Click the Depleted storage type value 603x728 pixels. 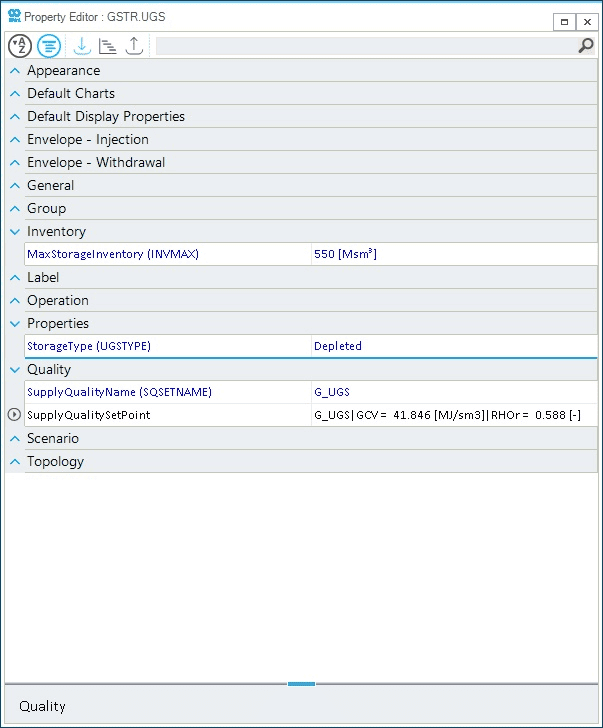(x=338, y=346)
